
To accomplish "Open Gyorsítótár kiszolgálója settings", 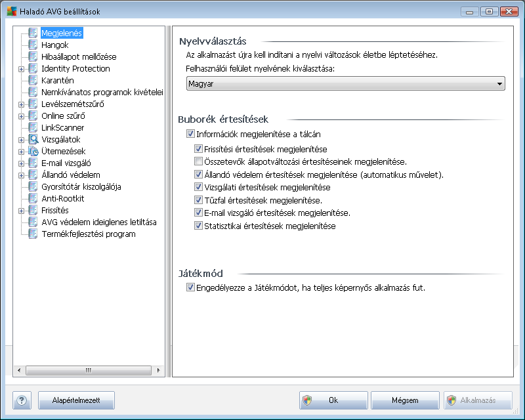I will click(81, 186).
